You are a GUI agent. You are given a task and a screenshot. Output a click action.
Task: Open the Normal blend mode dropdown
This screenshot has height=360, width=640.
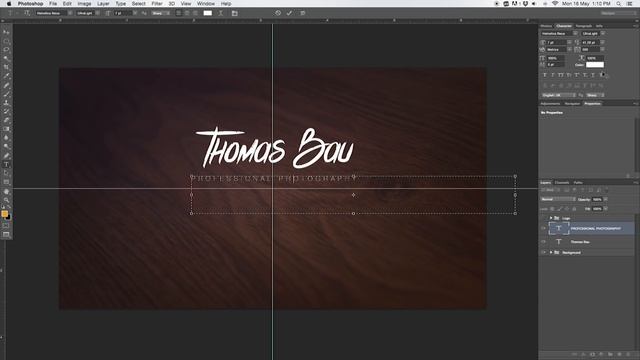(558, 199)
